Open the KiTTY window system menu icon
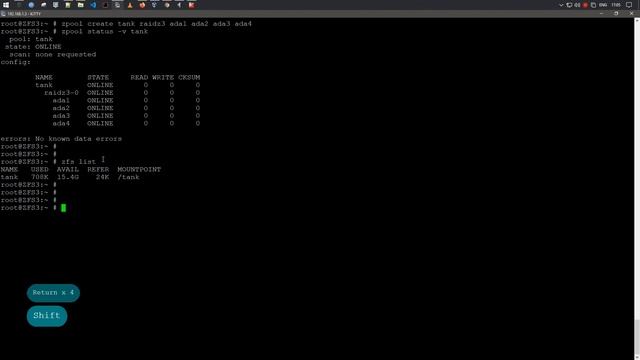This screenshot has width=640, height=360. click(3, 13)
